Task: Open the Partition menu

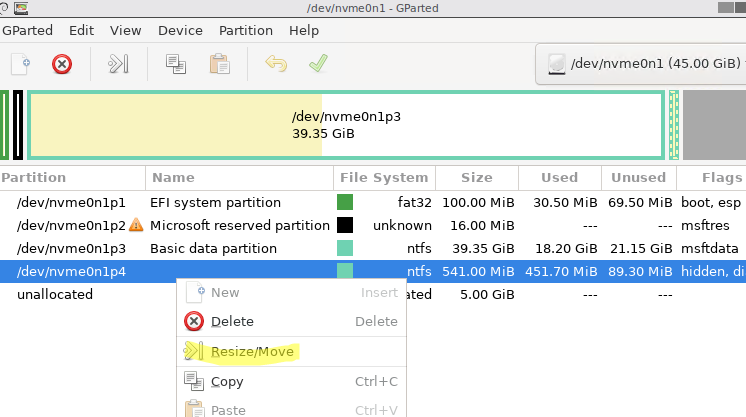Action: coord(245,30)
